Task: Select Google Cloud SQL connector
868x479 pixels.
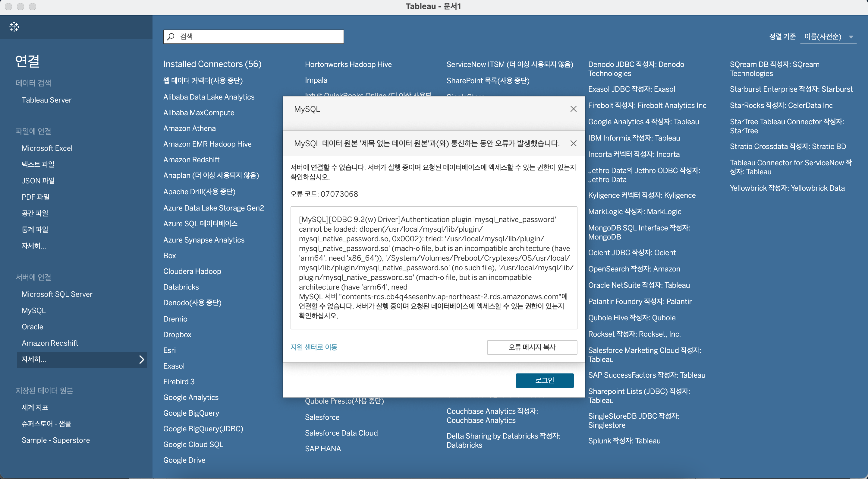Action: click(193, 445)
